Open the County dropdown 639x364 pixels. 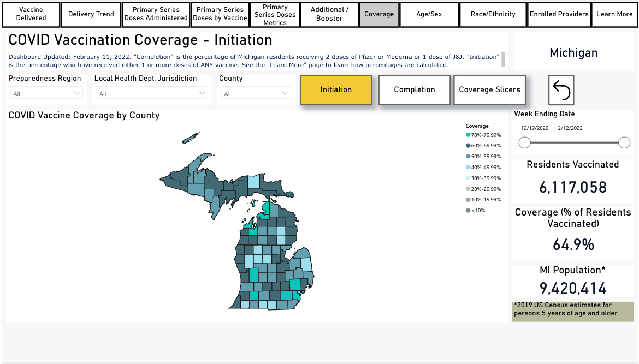click(256, 93)
